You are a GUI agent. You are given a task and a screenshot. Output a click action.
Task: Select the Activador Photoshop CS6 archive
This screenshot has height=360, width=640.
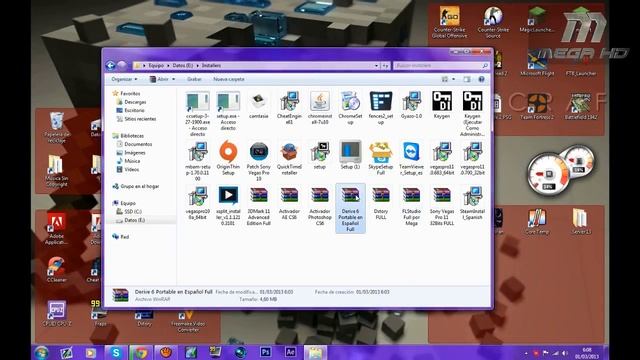320,206
